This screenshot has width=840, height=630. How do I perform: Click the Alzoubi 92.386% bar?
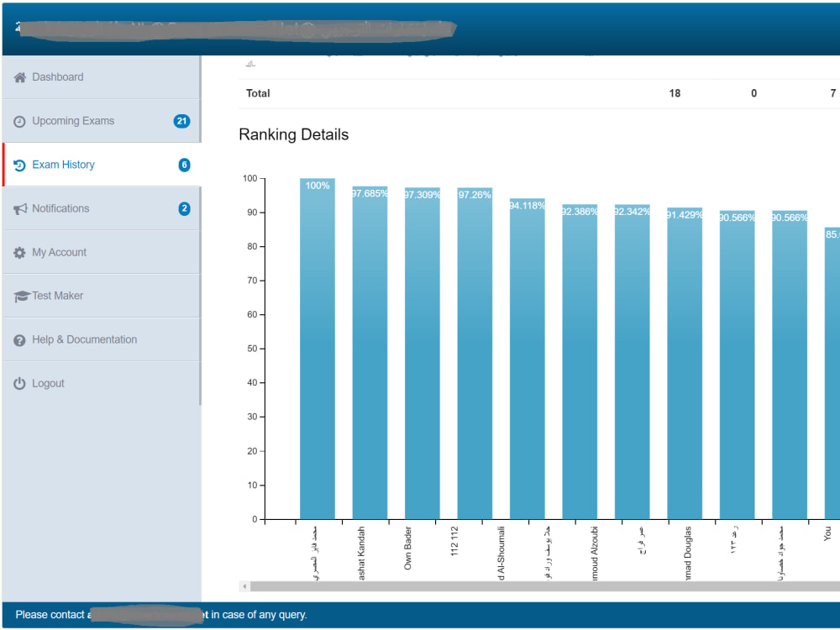580,362
